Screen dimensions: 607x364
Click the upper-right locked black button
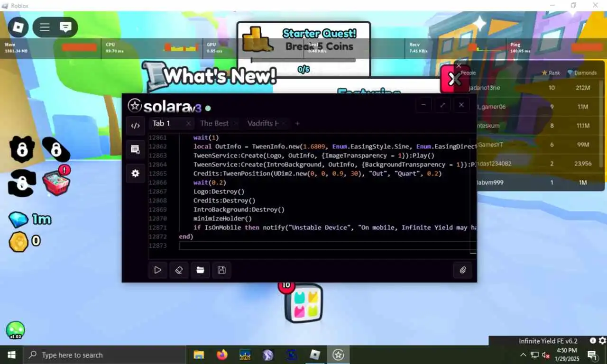[x=56, y=150]
